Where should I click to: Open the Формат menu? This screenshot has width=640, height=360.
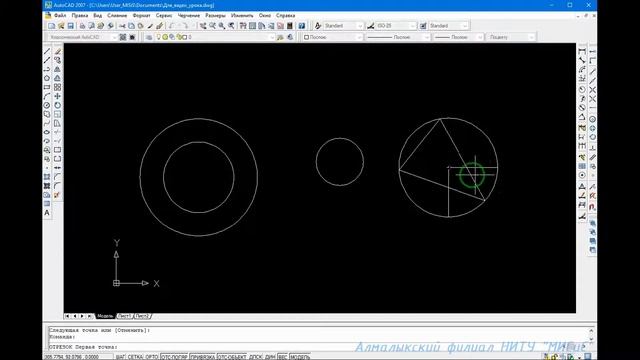point(142,16)
